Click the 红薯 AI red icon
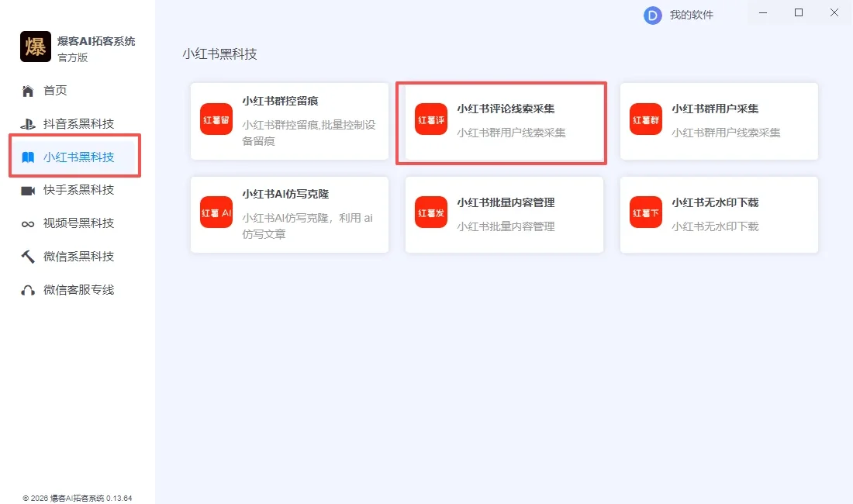 tap(216, 212)
